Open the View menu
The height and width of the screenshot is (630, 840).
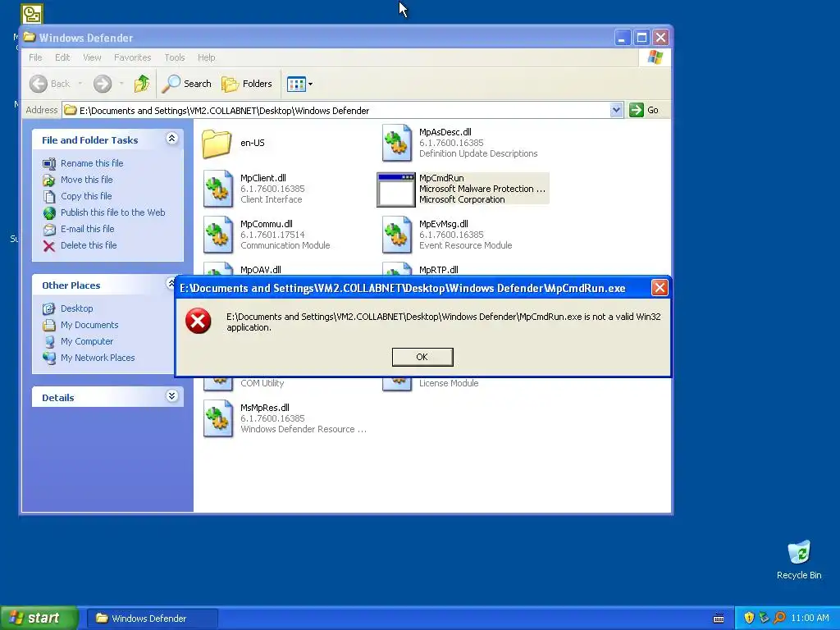(x=92, y=57)
